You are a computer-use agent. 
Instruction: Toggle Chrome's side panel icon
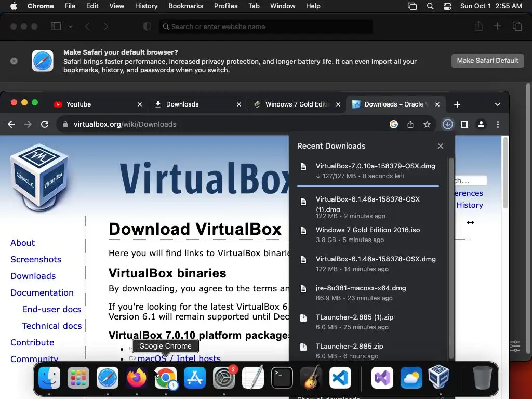pyautogui.click(x=464, y=124)
